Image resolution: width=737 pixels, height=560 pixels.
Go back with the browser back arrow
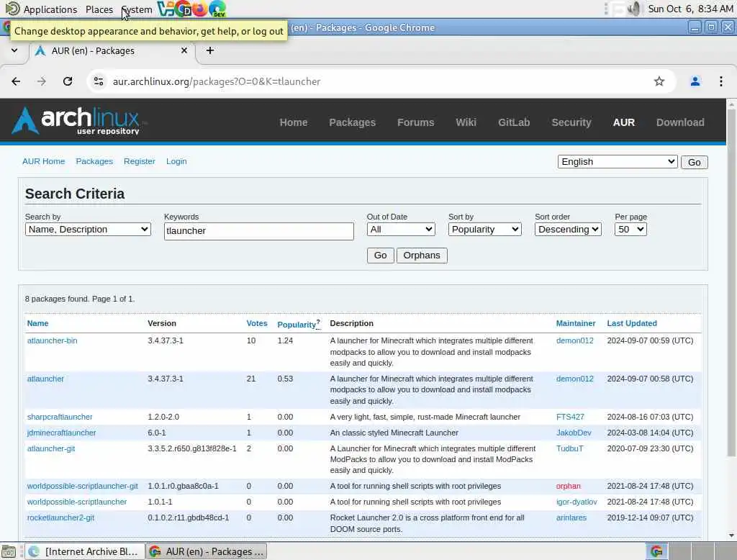(16, 81)
